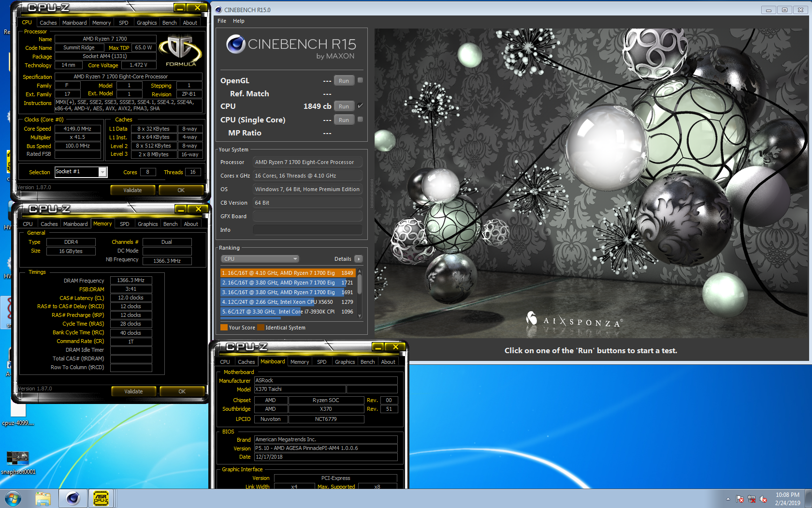
Task: Show hidden tray icons arrow
Action: pos(728,499)
